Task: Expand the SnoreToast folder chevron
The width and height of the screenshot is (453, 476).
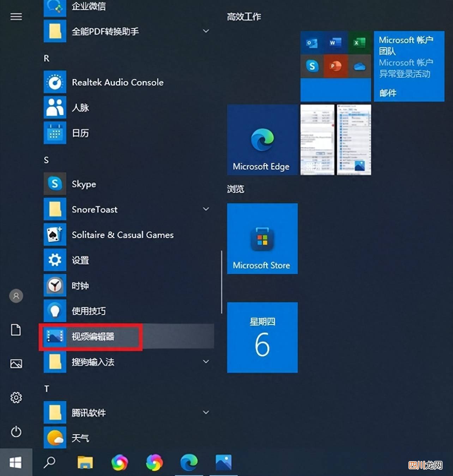Action: [206, 209]
